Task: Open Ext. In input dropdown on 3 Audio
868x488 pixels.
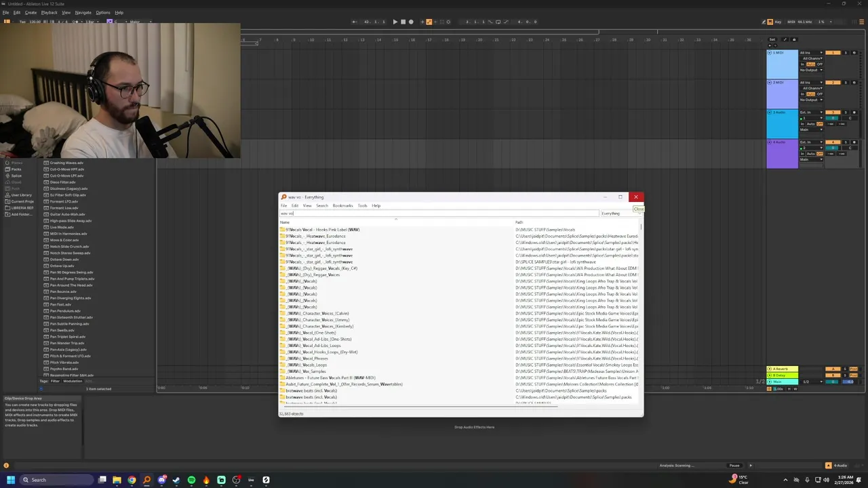Action: tap(811, 113)
